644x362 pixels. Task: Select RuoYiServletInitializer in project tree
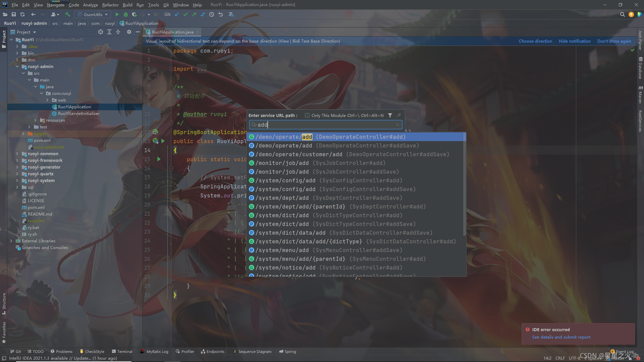(78, 114)
